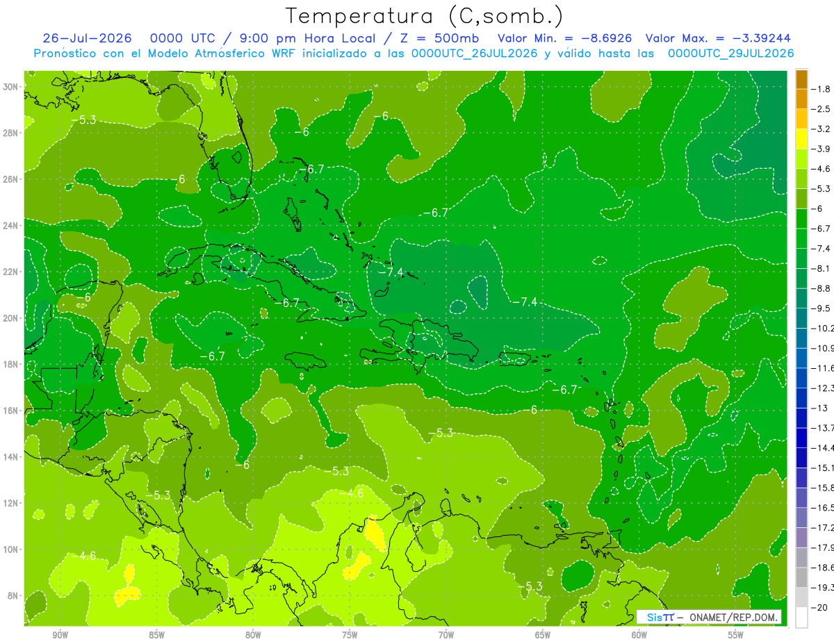The height and width of the screenshot is (644, 834).
Task: Pick the teal swatch between -9.5 and -10.2
Action: click(x=801, y=318)
